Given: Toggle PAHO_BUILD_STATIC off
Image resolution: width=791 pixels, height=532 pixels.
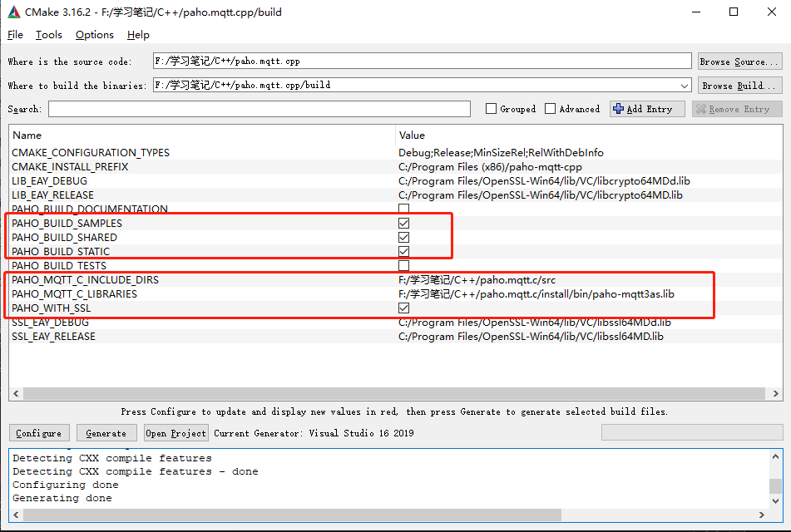Looking at the screenshot, I should click(403, 251).
